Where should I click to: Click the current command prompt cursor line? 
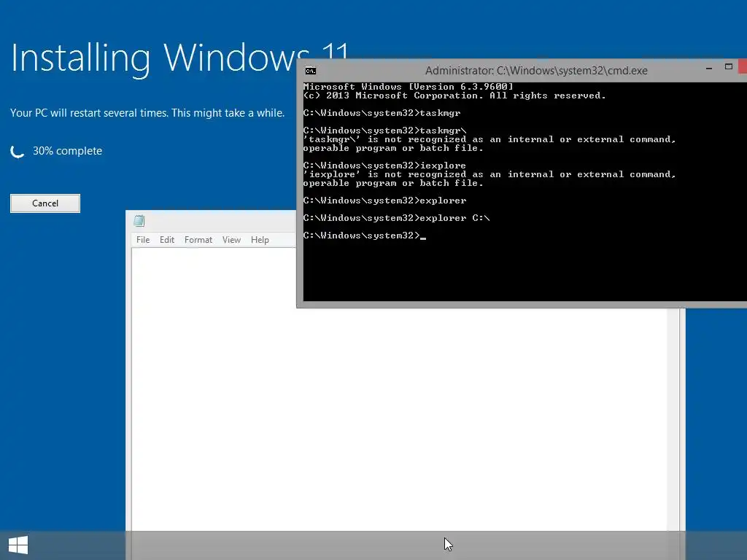365,236
